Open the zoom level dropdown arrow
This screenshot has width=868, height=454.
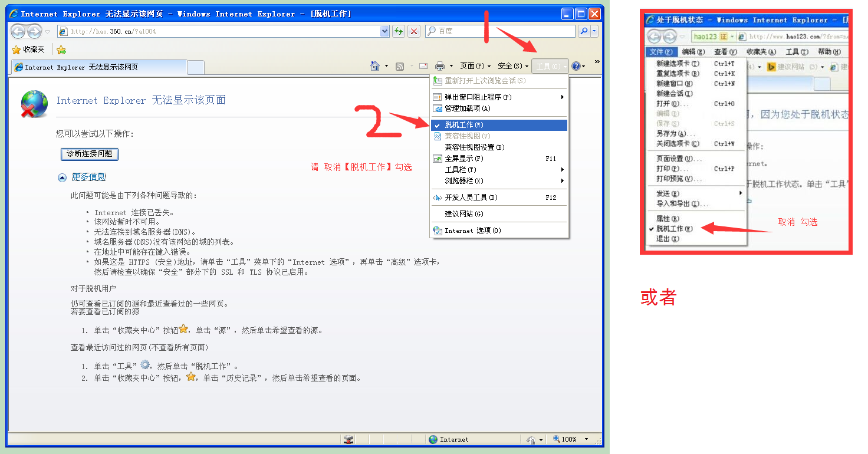pyautogui.click(x=586, y=439)
